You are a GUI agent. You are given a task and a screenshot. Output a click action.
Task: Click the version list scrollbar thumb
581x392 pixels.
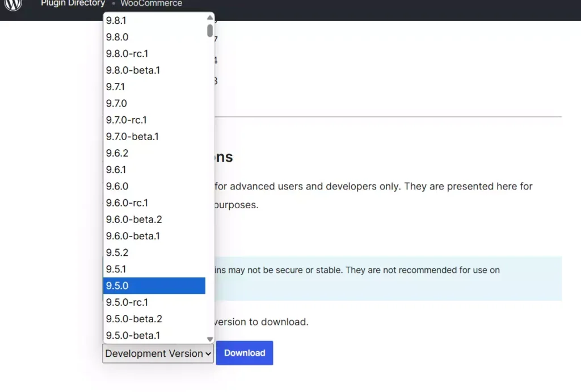click(210, 31)
